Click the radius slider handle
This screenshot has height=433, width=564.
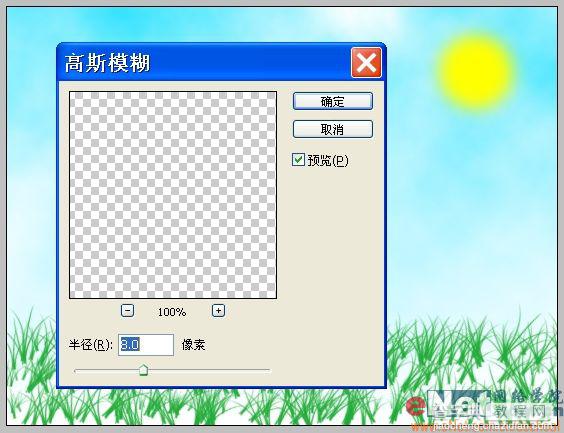[144, 370]
